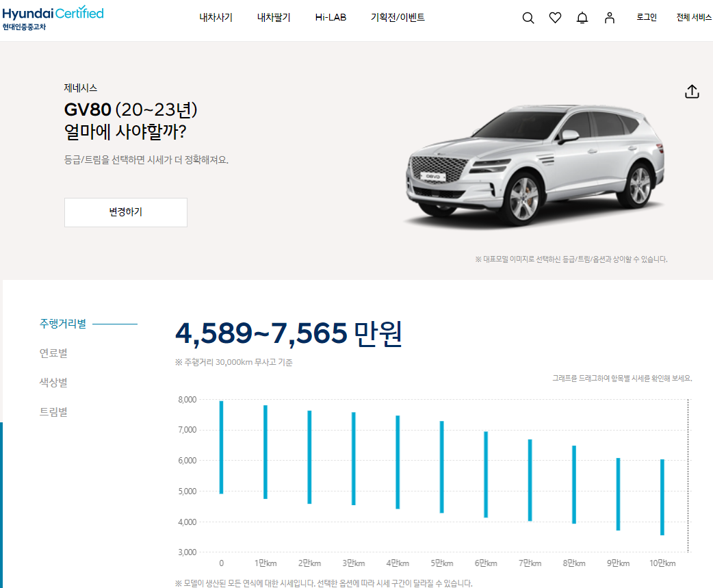The height and width of the screenshot is (588, 713).
Task: Go to Hyundai Certified home logo
Action: point(53,18)
